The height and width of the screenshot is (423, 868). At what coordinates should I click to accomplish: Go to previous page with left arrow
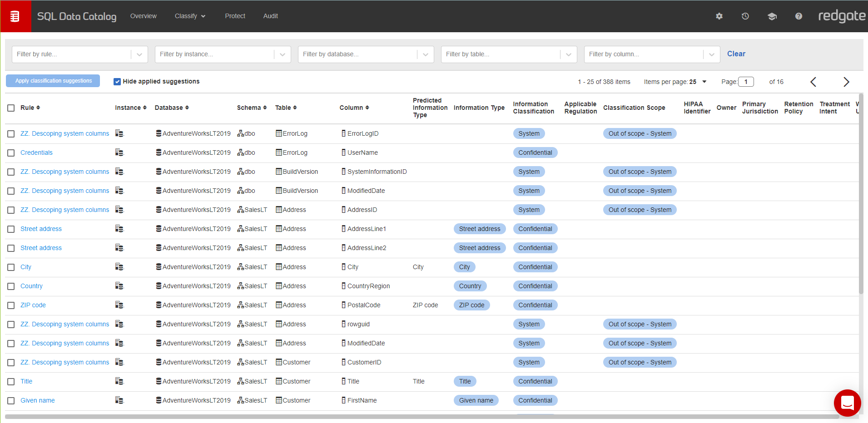[x=813, y=82]
